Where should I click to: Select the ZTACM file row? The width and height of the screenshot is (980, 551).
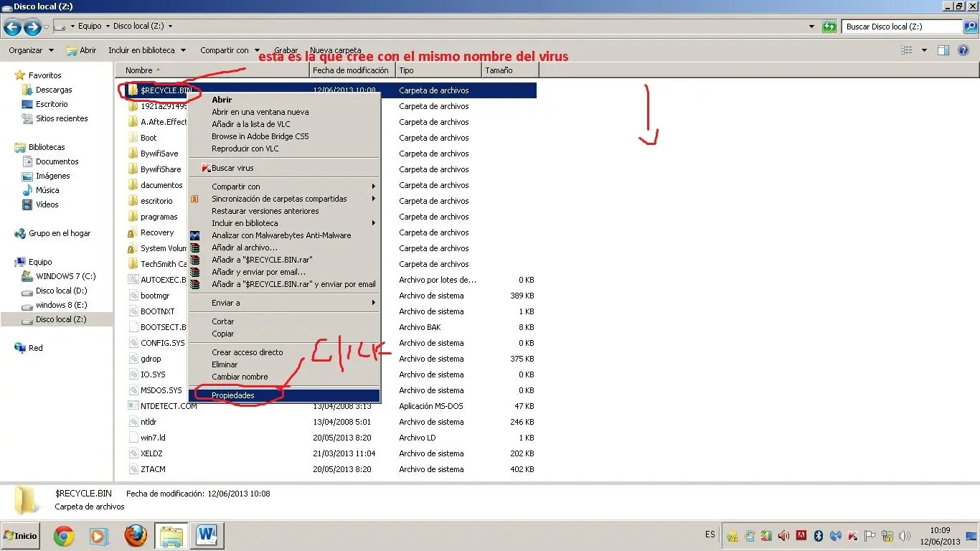click(x=331, y=469)
